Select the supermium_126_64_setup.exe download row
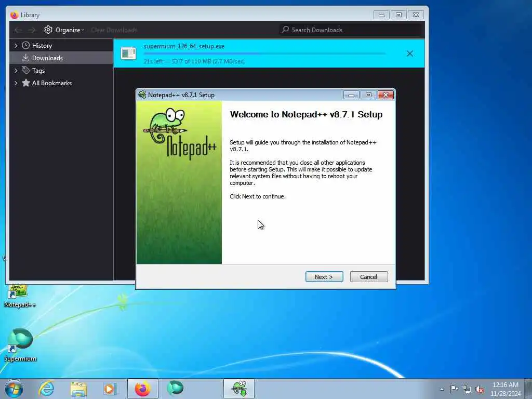532x399 pixels. (x=269, y=54)
